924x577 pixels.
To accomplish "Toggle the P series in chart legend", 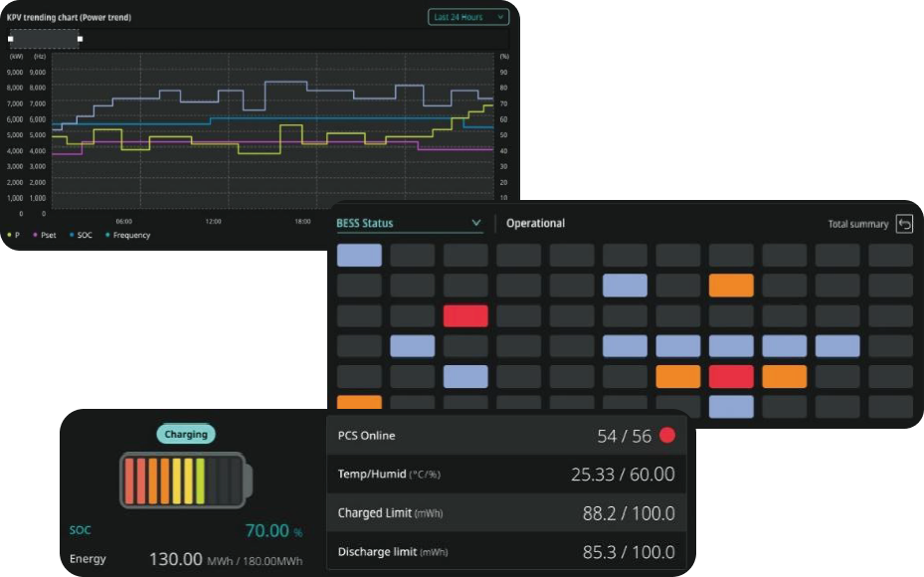I will pyautogui.click(x=14, y=236).
